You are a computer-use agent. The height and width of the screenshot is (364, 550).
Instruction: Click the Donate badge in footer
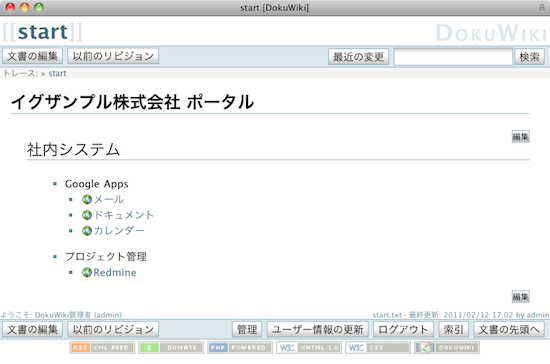click(171, 348)
